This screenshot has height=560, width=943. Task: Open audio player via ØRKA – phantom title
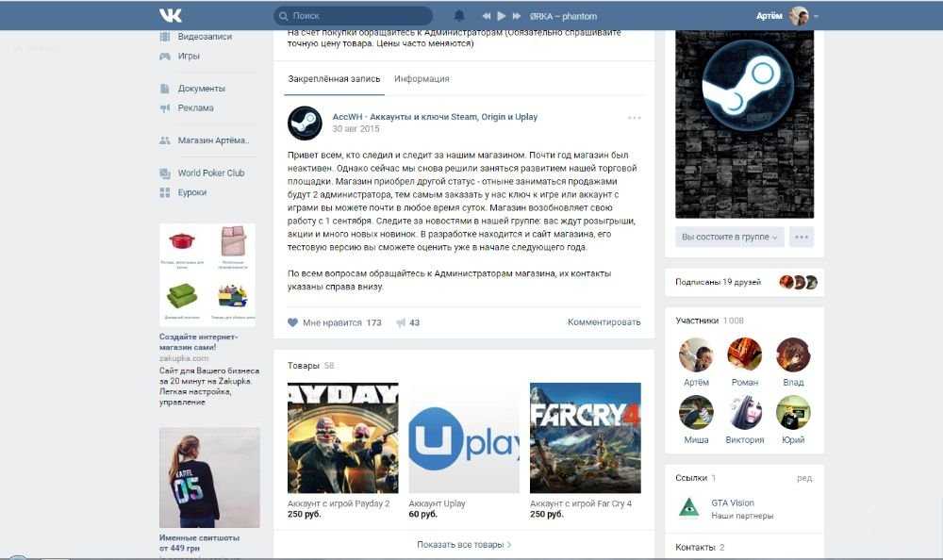pos(564,16)
